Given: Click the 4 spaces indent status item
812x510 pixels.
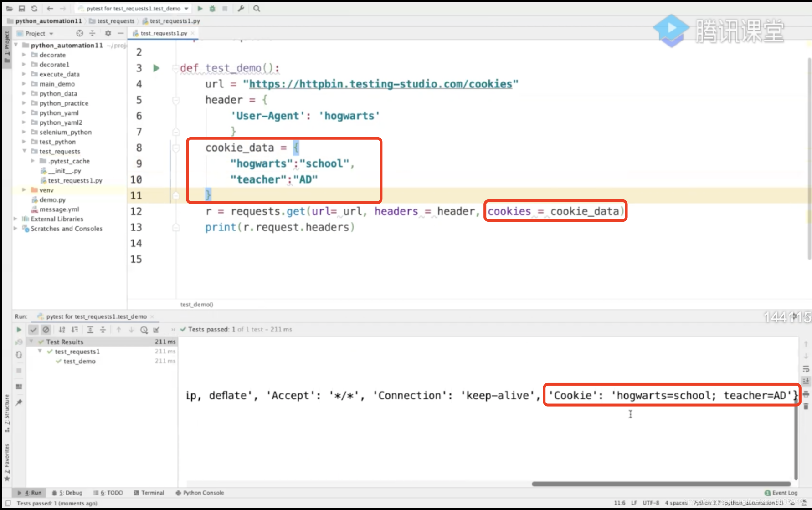Looking at the screenshot, I should point(676,503).
